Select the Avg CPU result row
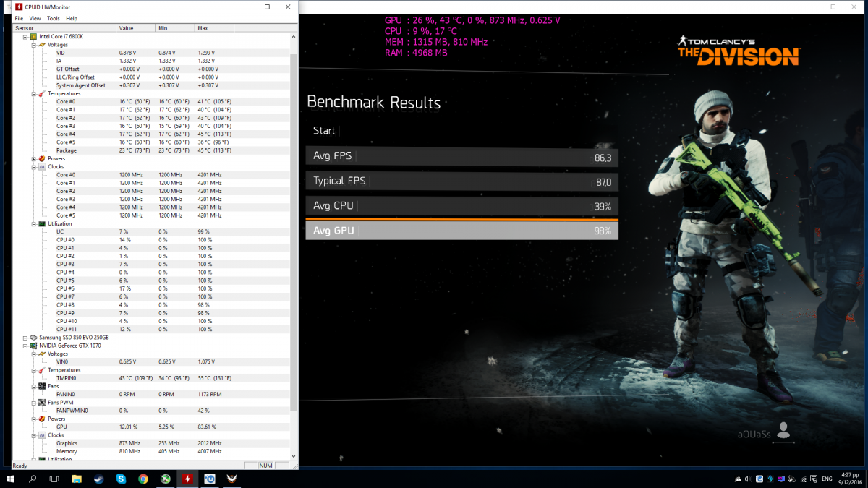Viewport: 868px width, 488px height. (461, 206)
